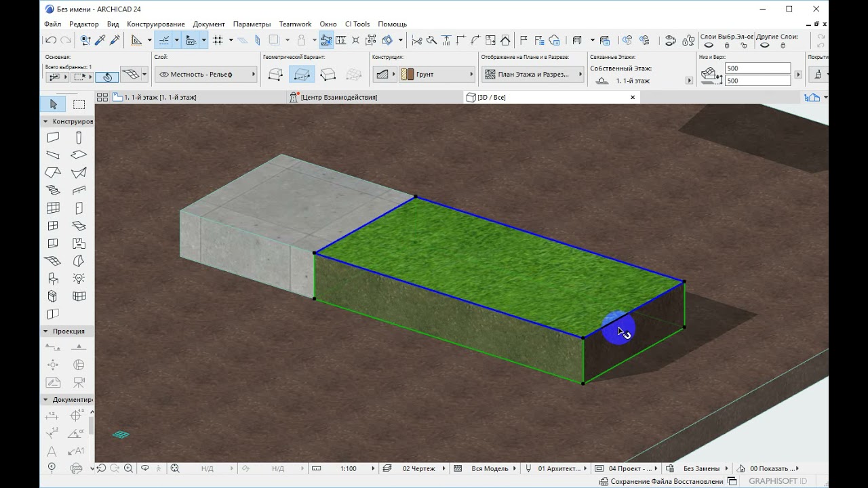Inject parameters with syringe icon
The width and height of the screenshot is (868, 488).
[x=115, y=41]
